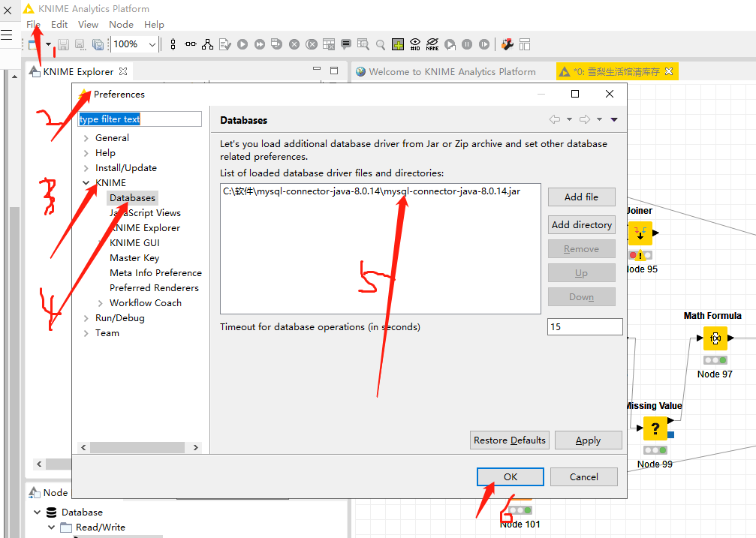Open the View menu
This screenshot has height=538, width=756.
pos(89,25)
